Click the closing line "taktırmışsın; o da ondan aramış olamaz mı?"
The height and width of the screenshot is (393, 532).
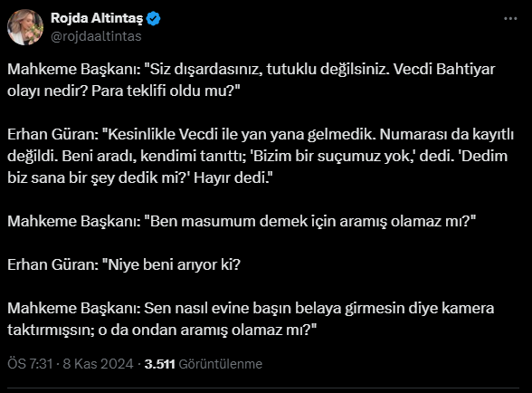point(162,331)
